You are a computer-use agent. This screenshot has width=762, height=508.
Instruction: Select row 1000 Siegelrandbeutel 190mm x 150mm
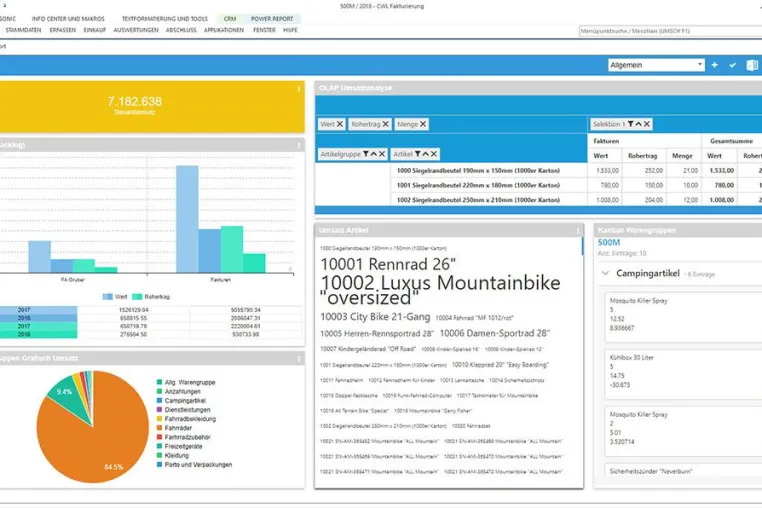478,171
